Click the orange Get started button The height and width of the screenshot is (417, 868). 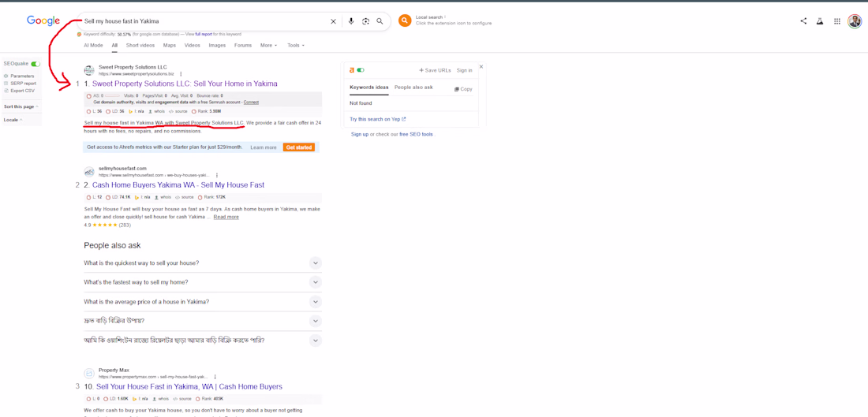click(x=299, y=147)
